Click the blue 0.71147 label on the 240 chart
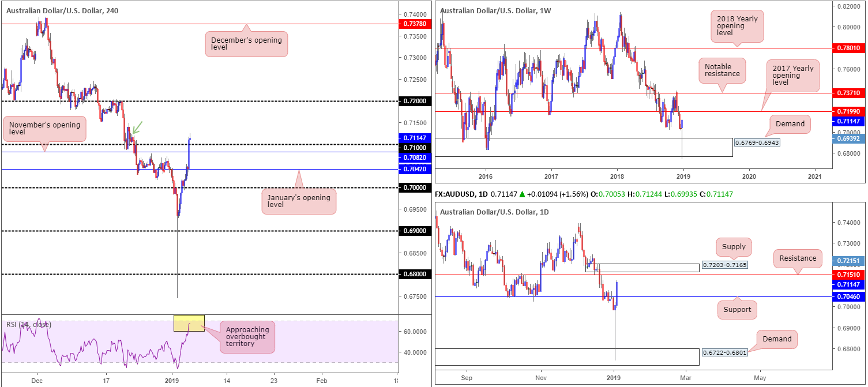 [415, 138]
